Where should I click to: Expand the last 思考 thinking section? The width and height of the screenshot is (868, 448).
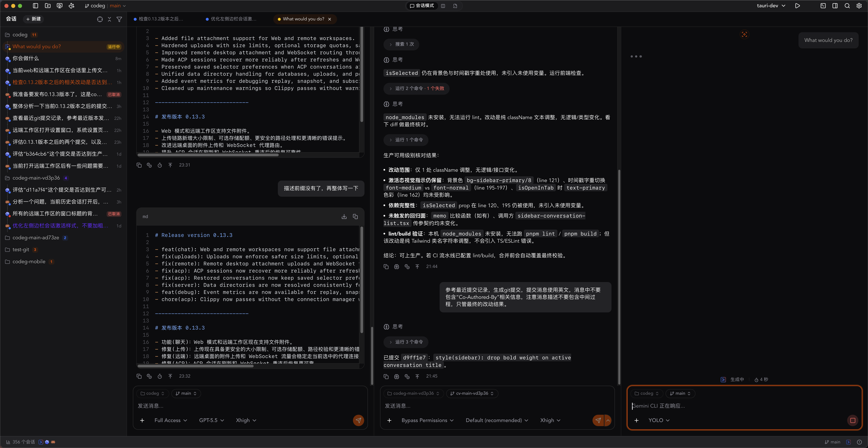point(393,326)
